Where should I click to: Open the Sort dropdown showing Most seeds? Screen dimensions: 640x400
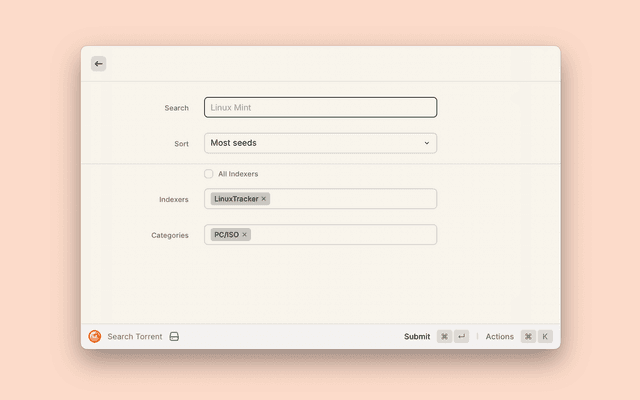(x=320, y=143)
